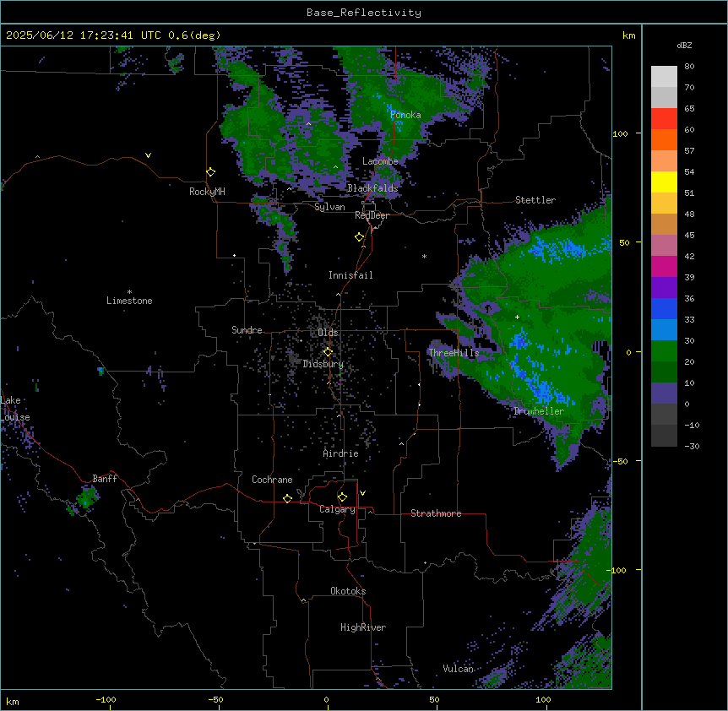Select the Sundre label
Image resolution: width=728 pixels, height=711 pixels.
point(247,330)
